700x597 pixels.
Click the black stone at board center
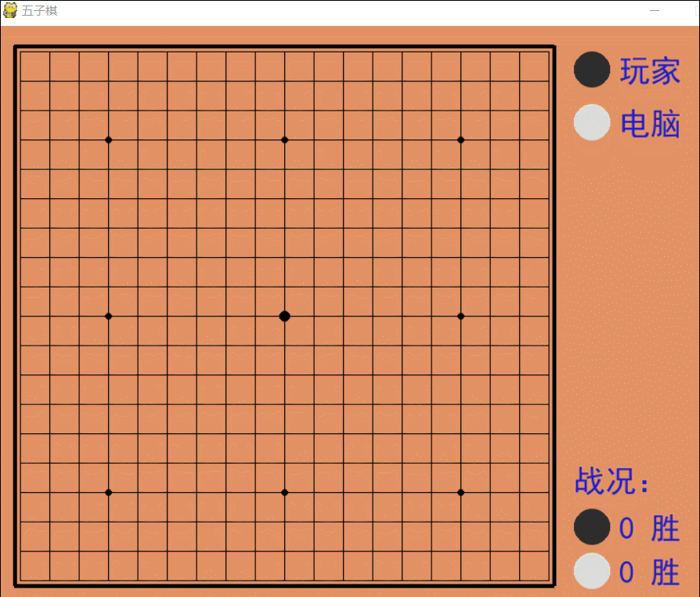click(284, 316)
